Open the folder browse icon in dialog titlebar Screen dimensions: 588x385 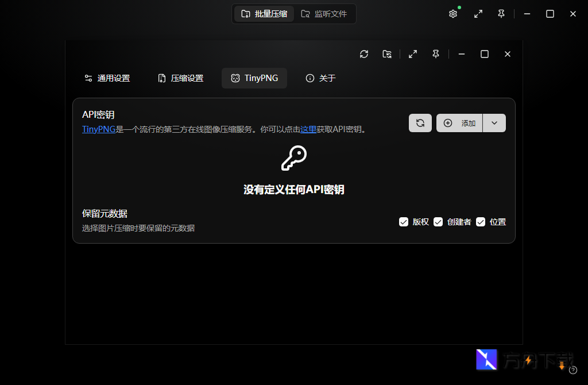click(386, 53)
